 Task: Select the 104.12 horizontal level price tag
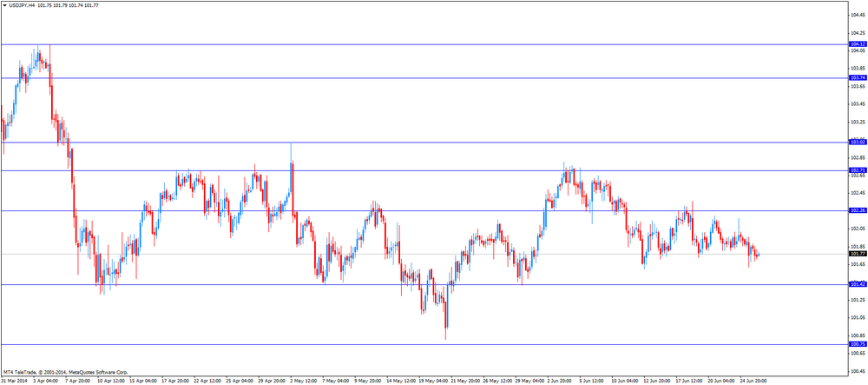coord(858,43)
